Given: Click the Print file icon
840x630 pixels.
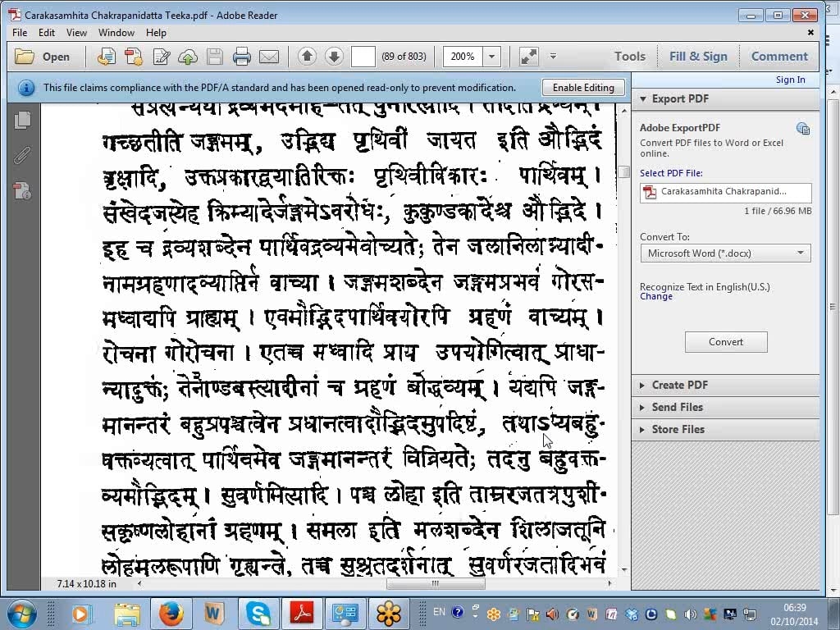Looking at the screenshot, I should pos(241,57).
